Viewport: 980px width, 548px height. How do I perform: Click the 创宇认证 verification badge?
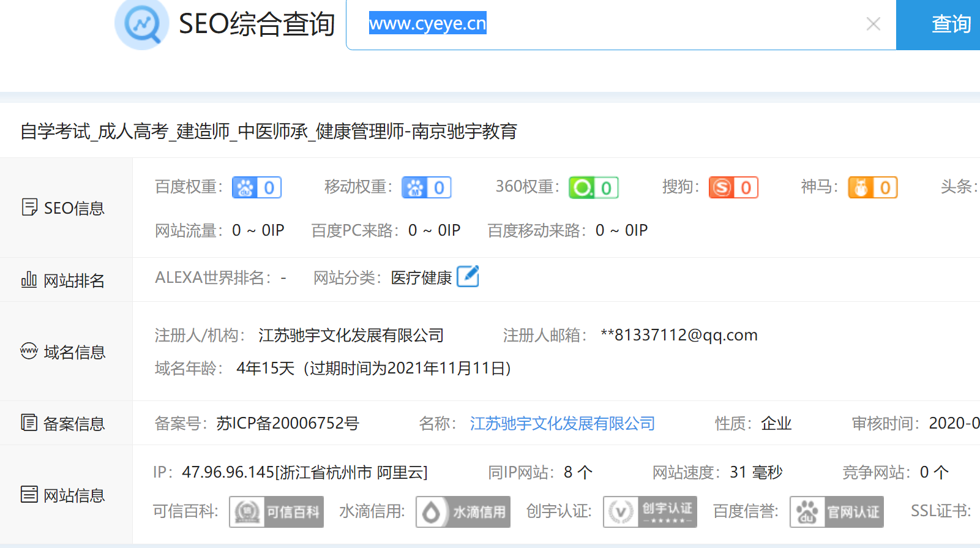click(649, 512)
